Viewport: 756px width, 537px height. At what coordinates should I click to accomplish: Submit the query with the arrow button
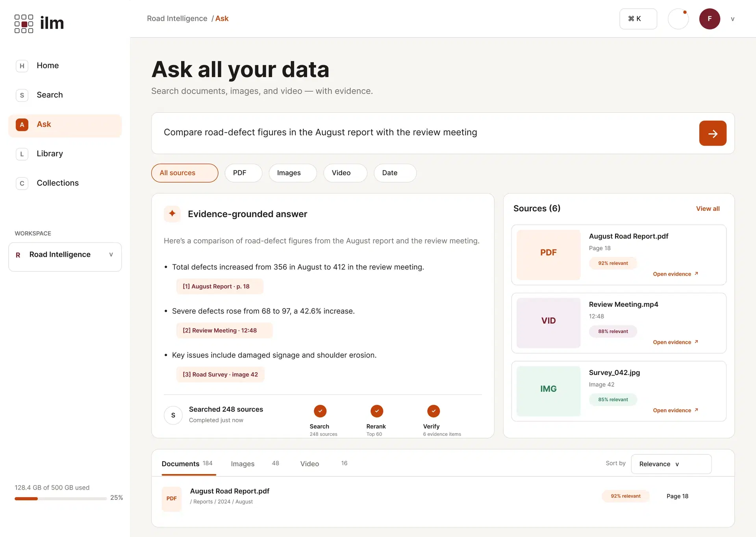click(713, 133)
